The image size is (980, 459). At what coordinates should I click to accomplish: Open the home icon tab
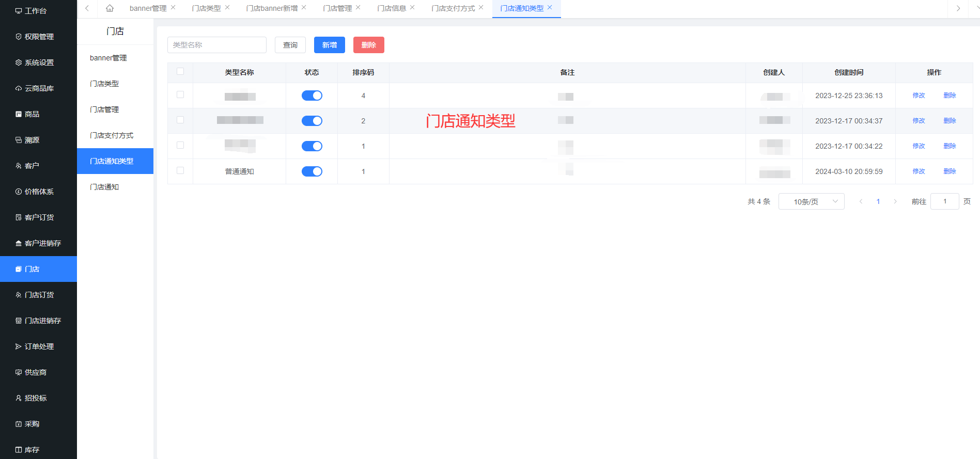(110, 8)
